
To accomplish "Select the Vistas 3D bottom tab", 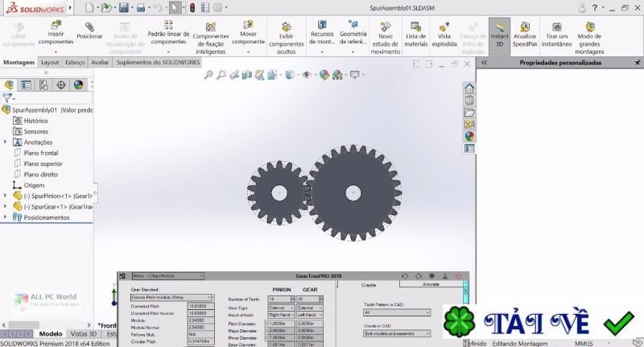I will point(84,334).
